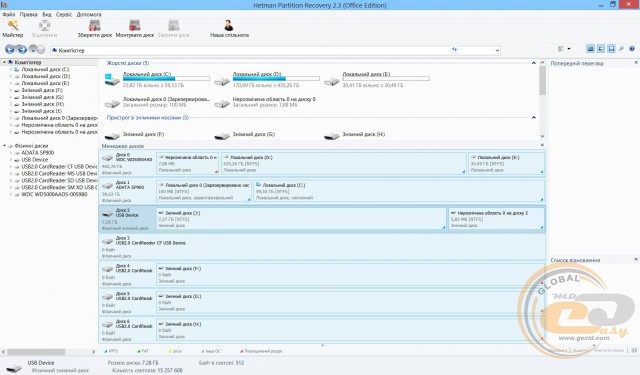640x375 pixels.
Task: Select Локальний диск (D:) drive icon in list
Action: coord(222,82)
